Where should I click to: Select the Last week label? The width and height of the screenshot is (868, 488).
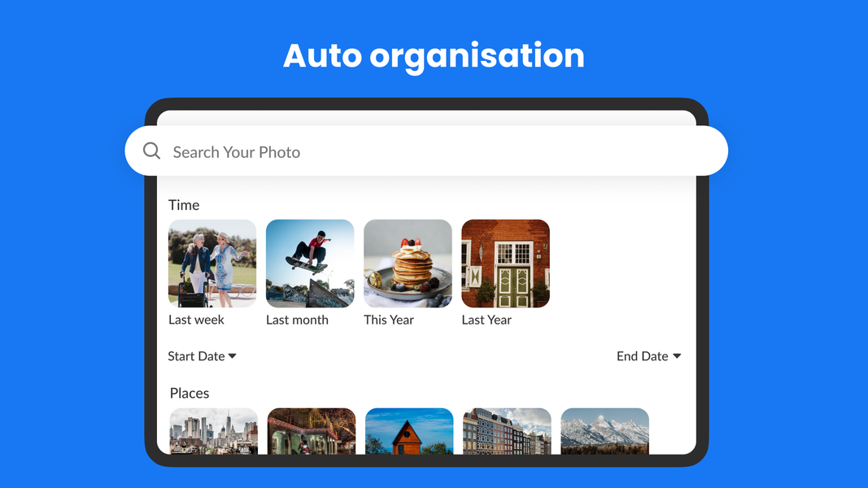[x=196, y=320]
